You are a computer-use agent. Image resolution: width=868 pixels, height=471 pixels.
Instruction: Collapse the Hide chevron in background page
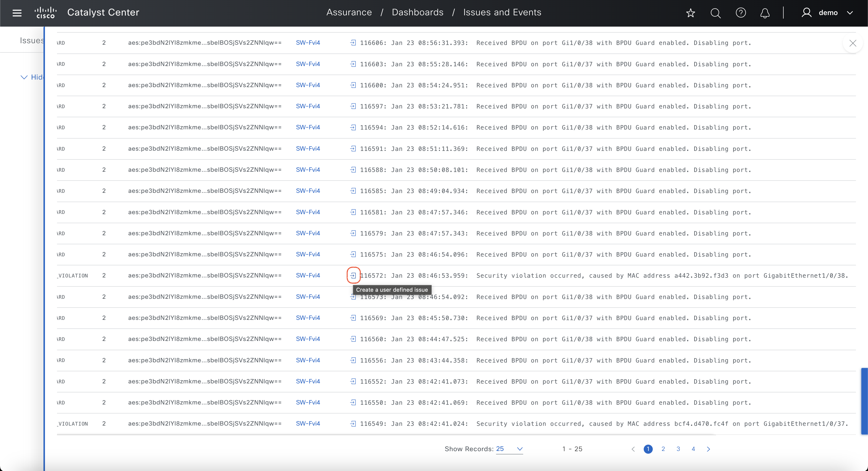[24, 77]
